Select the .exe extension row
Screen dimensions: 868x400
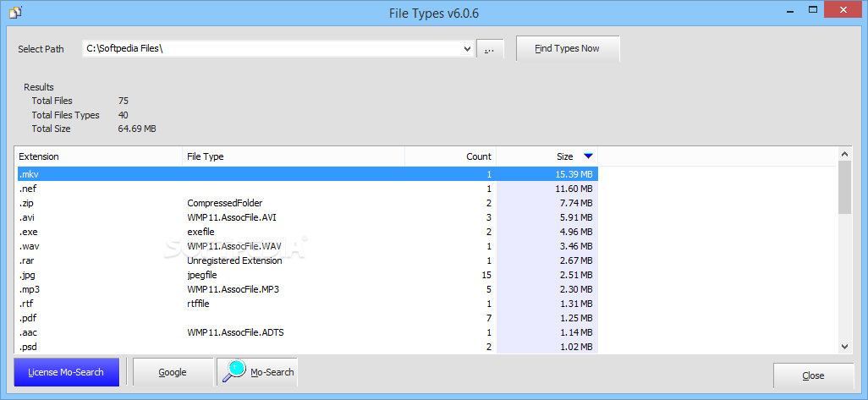point(307,232)
